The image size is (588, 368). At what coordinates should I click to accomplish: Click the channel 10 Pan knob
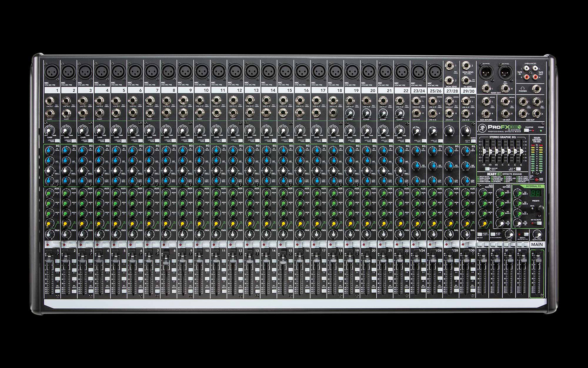(x=198, y=235)
